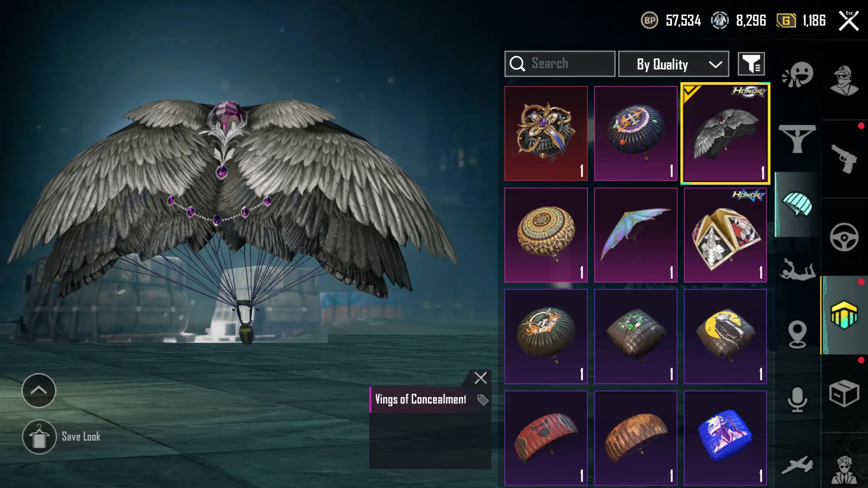Select the emote category icon
Screen dimensions: 868x488
point(797,75)
